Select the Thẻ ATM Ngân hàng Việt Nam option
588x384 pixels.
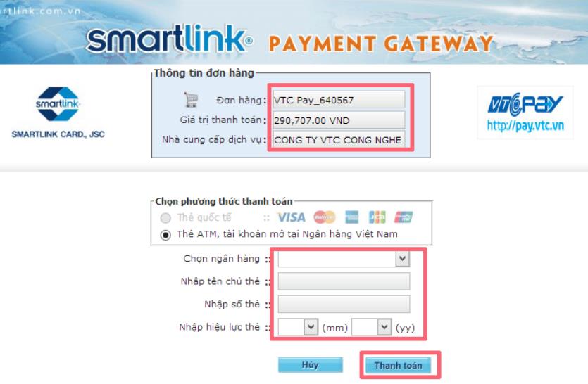(x=165, y=235)
